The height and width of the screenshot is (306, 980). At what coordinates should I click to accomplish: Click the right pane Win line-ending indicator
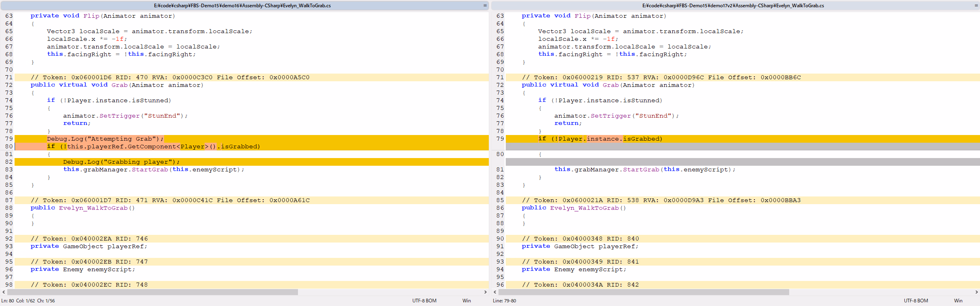point(958,301)
